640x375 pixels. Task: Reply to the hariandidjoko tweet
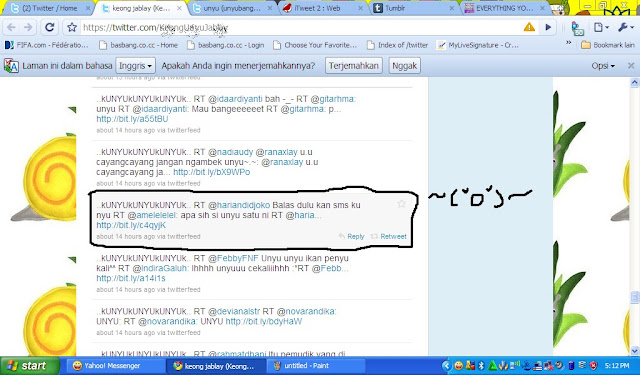pos(351,236)
